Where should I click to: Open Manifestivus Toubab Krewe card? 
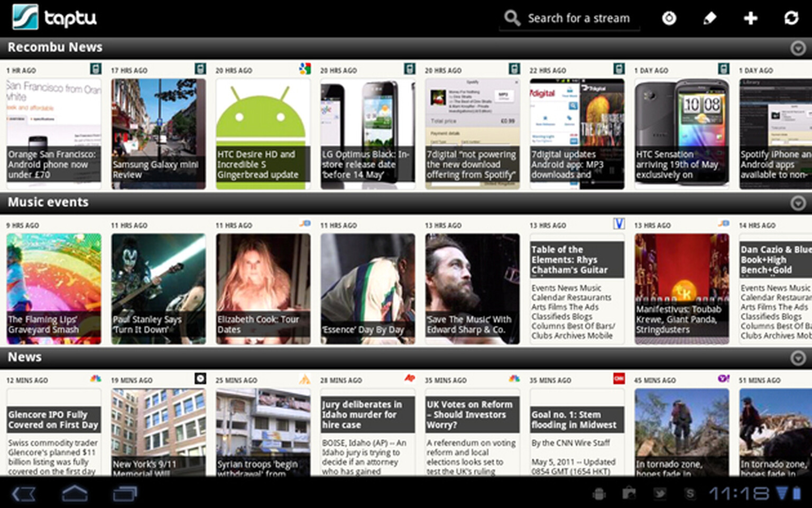[x=682, y=289]
